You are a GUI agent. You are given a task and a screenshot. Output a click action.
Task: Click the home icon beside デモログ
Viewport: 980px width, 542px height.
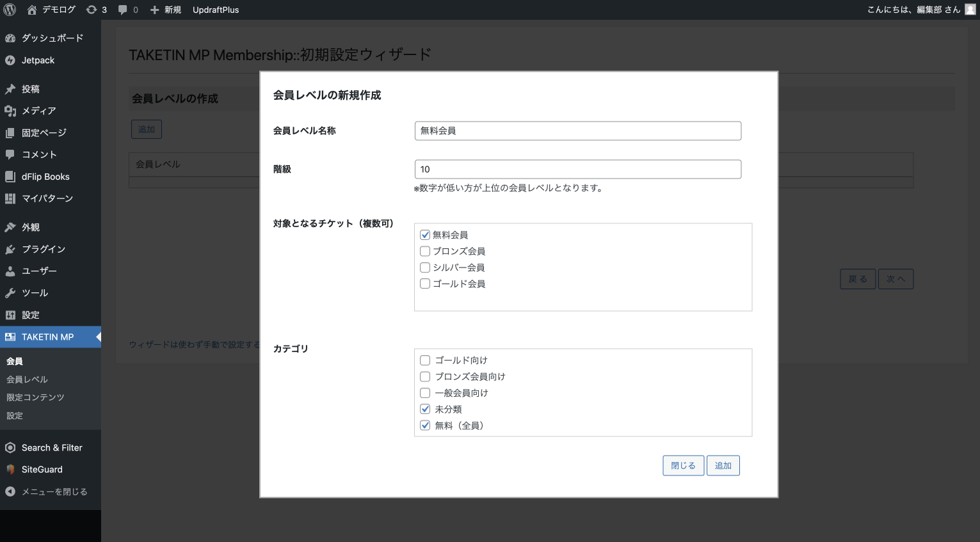click(31, 10)
